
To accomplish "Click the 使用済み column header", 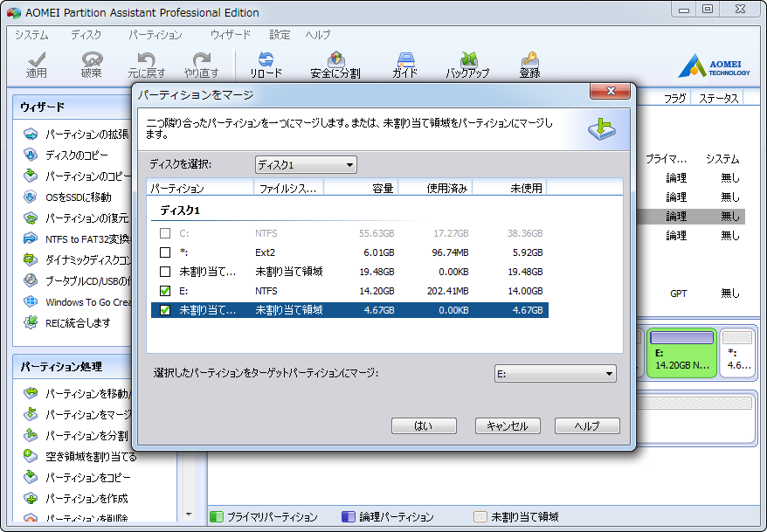I will click(x=435, y=188).
